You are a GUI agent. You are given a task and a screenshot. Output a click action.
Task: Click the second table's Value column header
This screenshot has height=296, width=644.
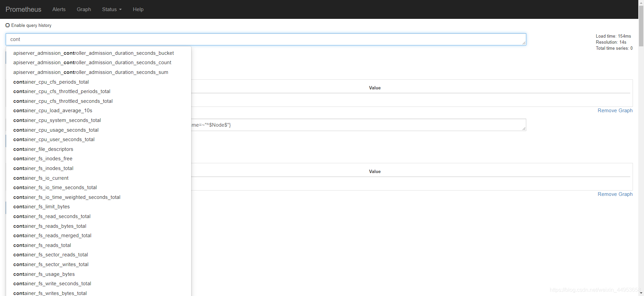(x=375, y=171)
